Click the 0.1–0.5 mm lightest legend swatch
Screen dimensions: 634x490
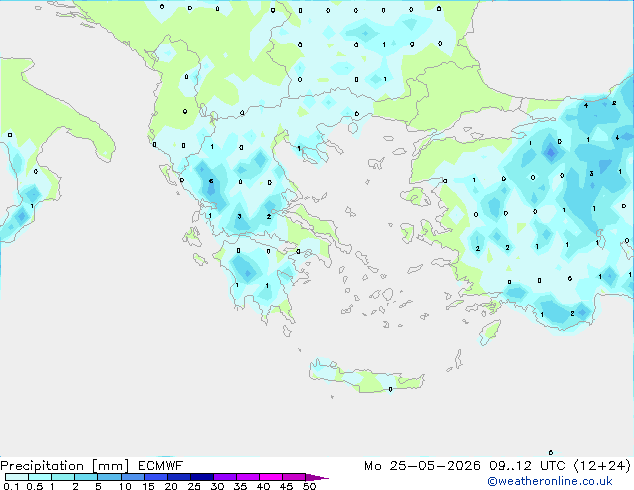coord(17,477)
